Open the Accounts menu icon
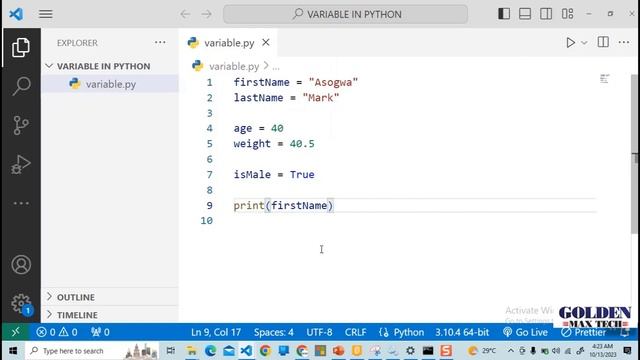Viewport: 640px width, 360px height. [x=21, y=264]
